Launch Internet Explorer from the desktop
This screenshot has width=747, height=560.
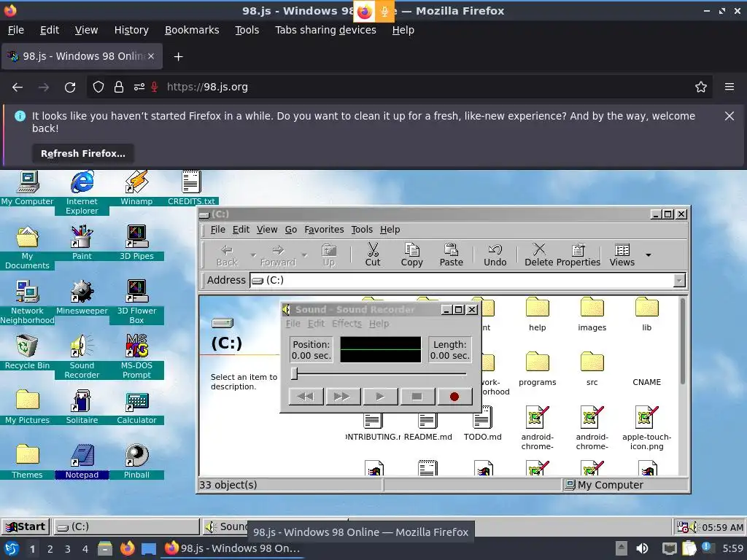82,192
